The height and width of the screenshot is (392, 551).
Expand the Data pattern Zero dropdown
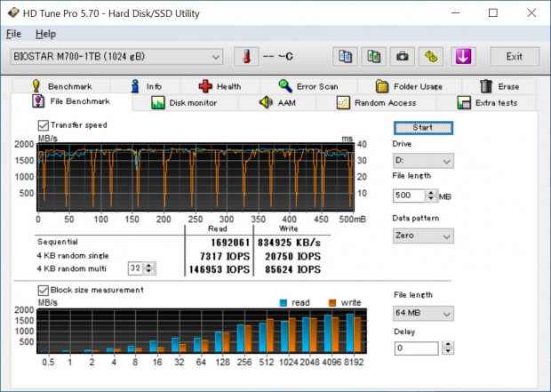tap(423, 236)
